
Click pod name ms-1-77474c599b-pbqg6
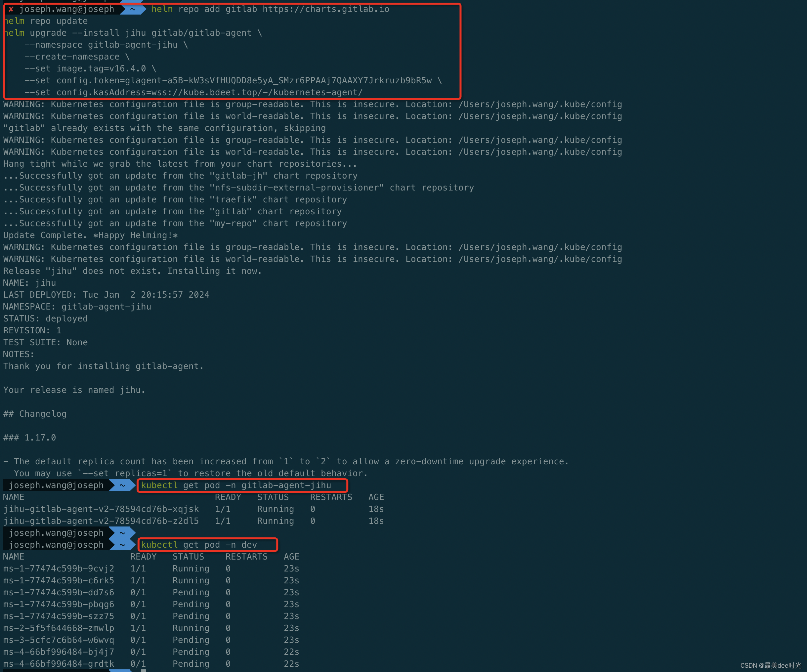[x=59, y=605]
